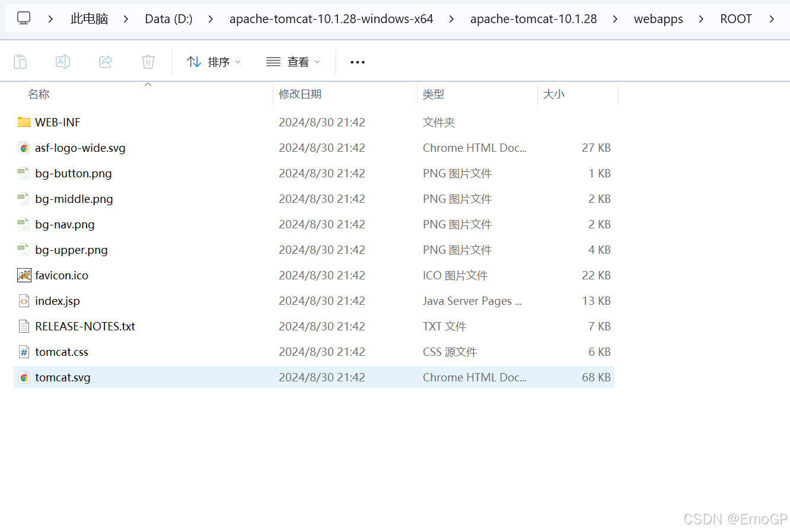Click the 22 KB size of favicon.ico
Image resolution: width=790 pixels, height=532 pixels.
click(x=596, y=275)
